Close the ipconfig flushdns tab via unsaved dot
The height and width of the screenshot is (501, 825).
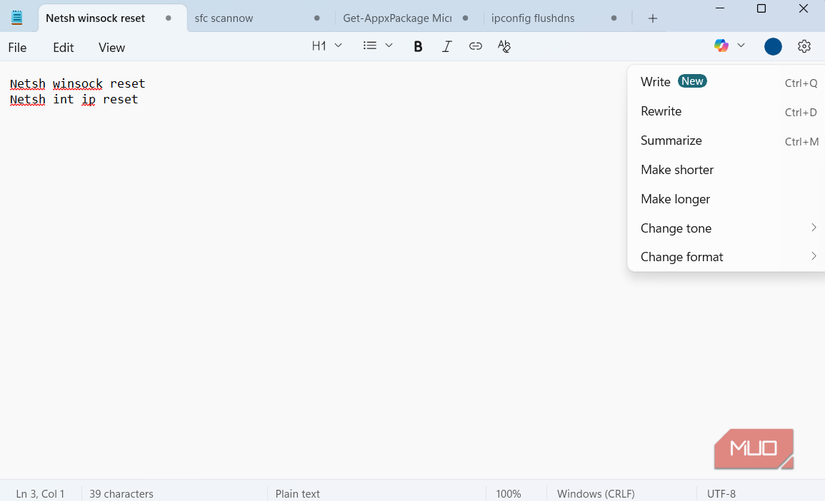pyautogui.click(x=613, y=18)
